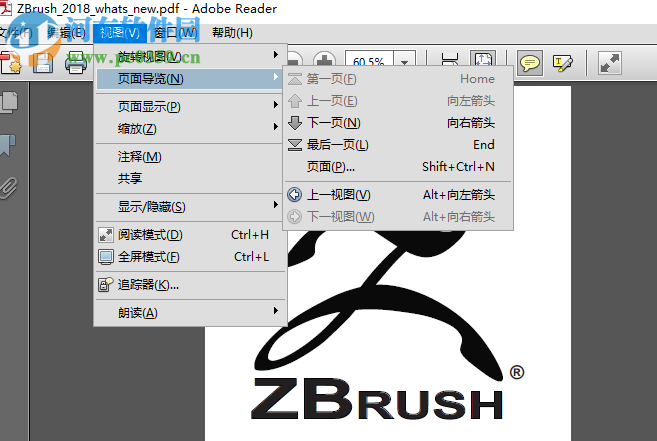Viewport: 657px width, 441px height.
Task: Open the 编辑 menu bar item
Action: pyautogui.click(x=66, y=33)
